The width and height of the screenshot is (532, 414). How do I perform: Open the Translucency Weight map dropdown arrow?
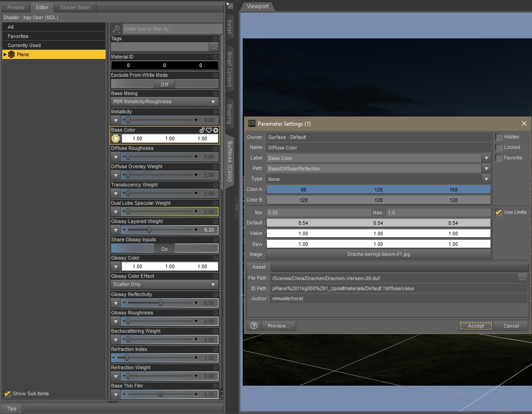(116, 193)
